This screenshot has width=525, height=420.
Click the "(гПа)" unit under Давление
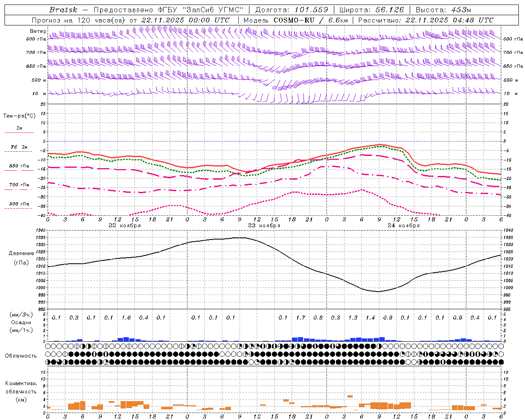[21, 262]
